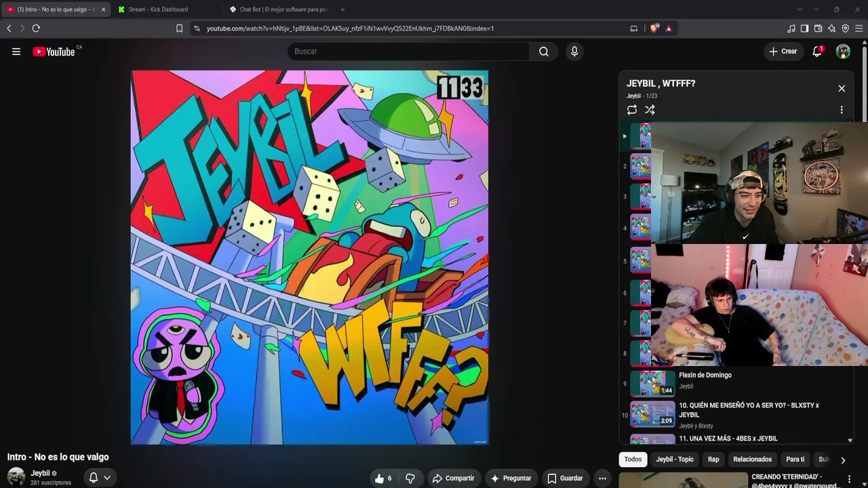
Task: Save video with Guardar
Action: [565, 479]
